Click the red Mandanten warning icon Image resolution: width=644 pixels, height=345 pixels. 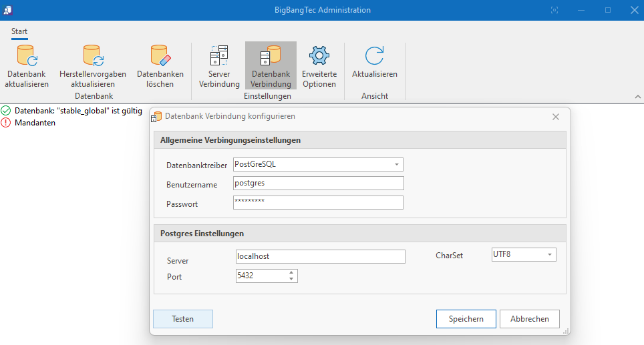click(x=6, y=123)
